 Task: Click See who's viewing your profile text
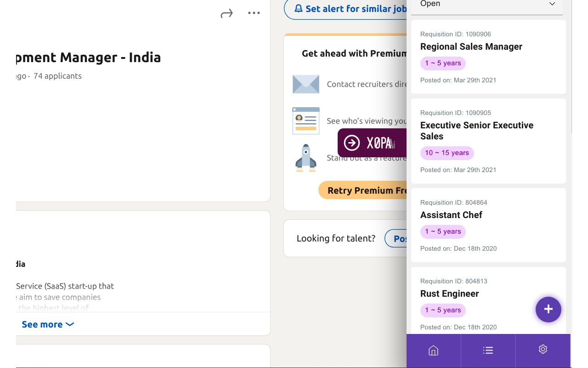coord(367,121)
